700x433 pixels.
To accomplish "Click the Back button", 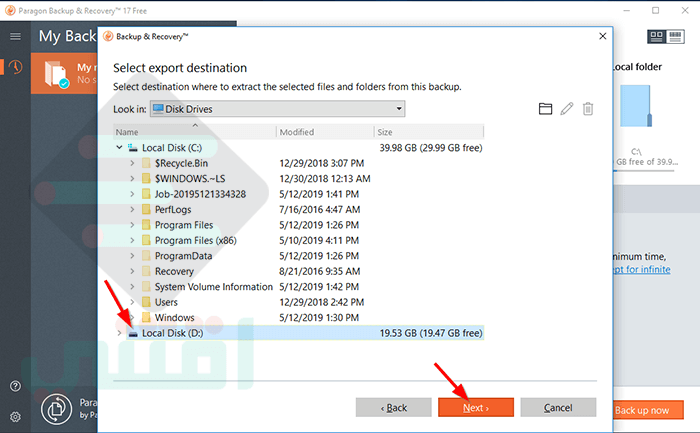I will coord(394,408).
